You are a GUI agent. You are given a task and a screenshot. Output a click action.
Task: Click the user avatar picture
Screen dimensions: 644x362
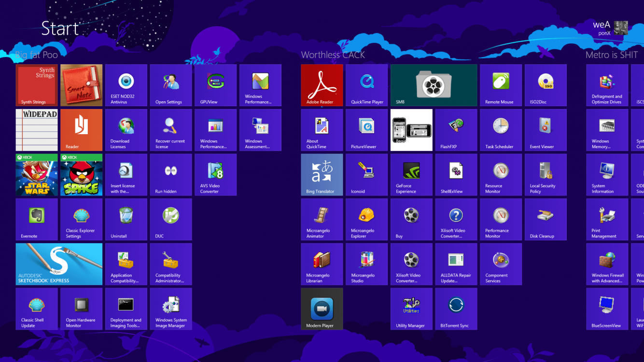click(x=621, y=28)
